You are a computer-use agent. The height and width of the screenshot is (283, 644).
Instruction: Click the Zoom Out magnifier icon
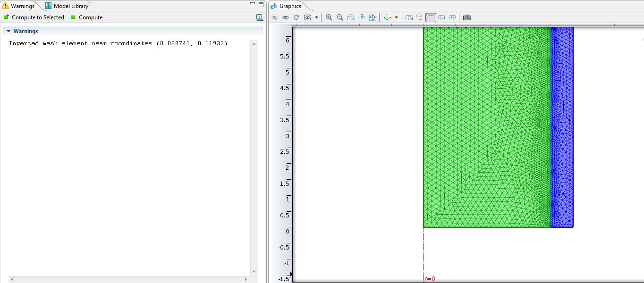[x=339, y=17]
